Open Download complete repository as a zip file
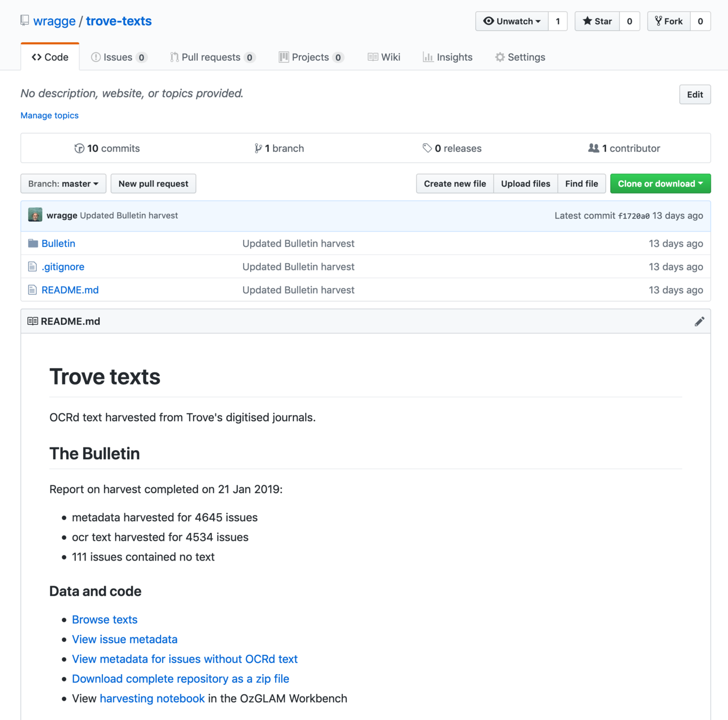Screen dimensions: 728x720 point(181,678)
